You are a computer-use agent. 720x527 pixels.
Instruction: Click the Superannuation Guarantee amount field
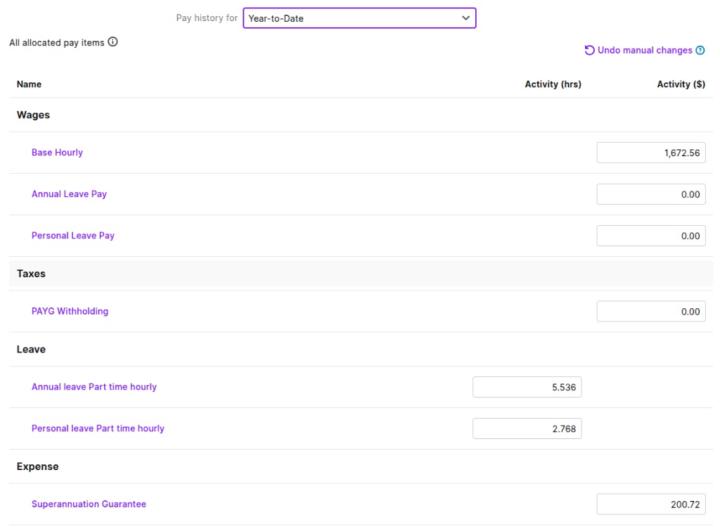tap(651, 504)
